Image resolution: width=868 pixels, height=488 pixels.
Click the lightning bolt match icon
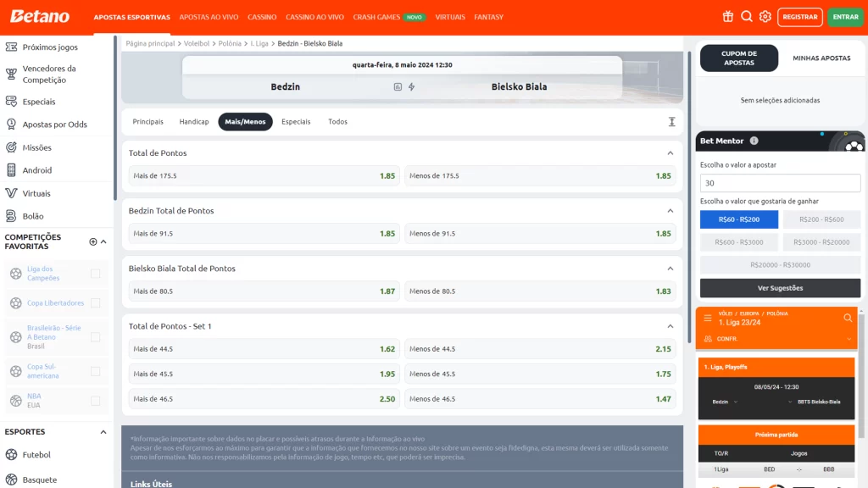tap(411, 87)
